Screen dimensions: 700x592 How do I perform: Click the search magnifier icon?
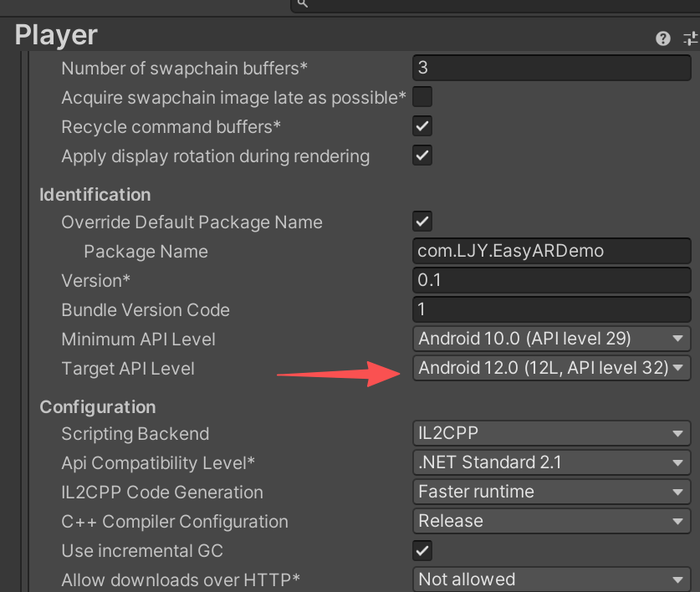coord(302,5)
